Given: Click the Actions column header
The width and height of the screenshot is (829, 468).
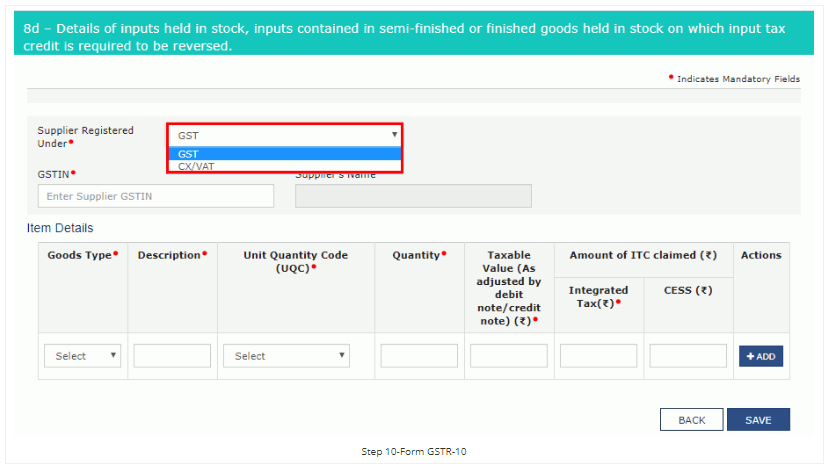Looking at the screenshot, I should 761,256.
